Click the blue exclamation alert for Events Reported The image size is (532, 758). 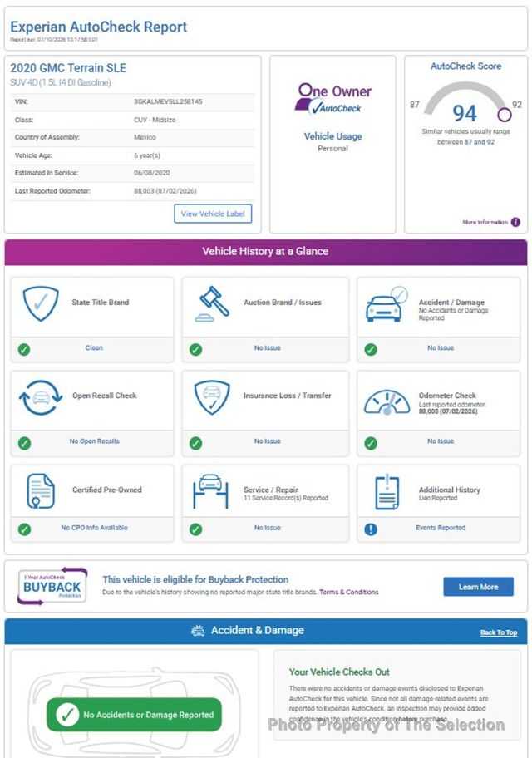pyautogui.click(x=371, y=529)
